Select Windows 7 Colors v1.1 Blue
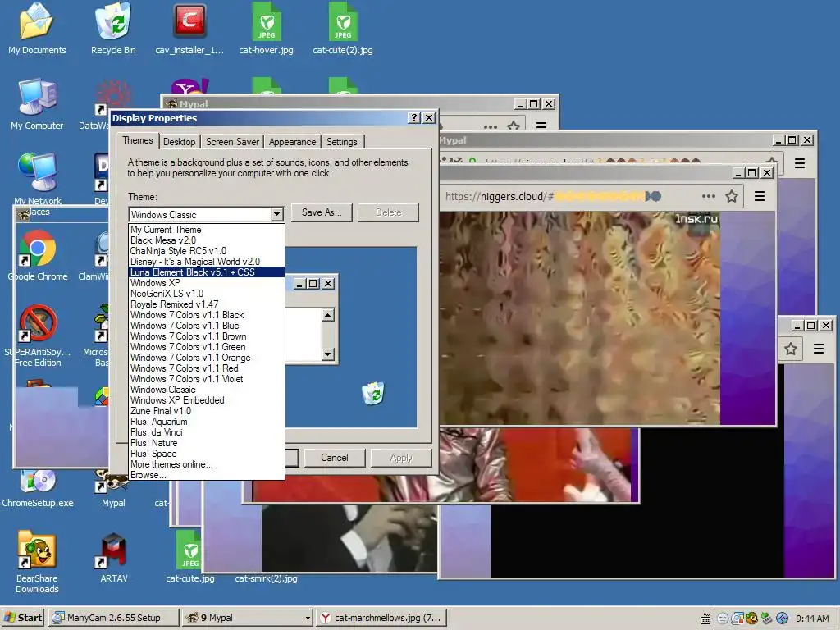The image size is (840, 630). (x=207, y=326)
